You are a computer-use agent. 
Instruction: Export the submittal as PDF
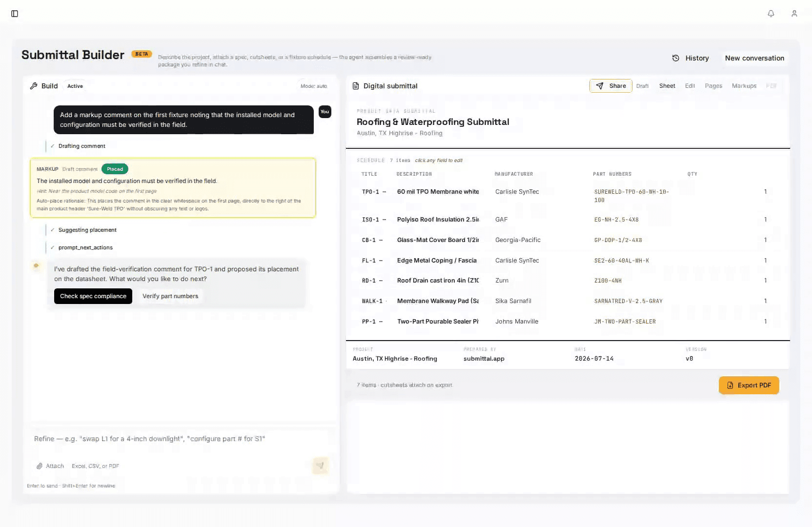(749, 385)
